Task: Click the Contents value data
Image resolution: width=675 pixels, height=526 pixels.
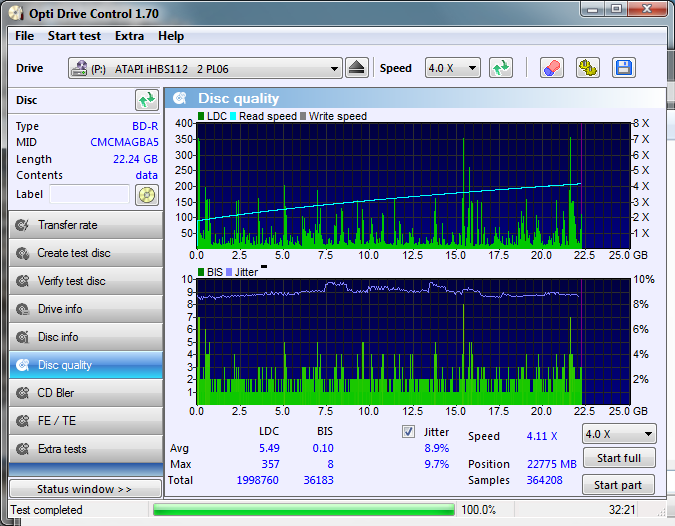Action: coord(146,175)
